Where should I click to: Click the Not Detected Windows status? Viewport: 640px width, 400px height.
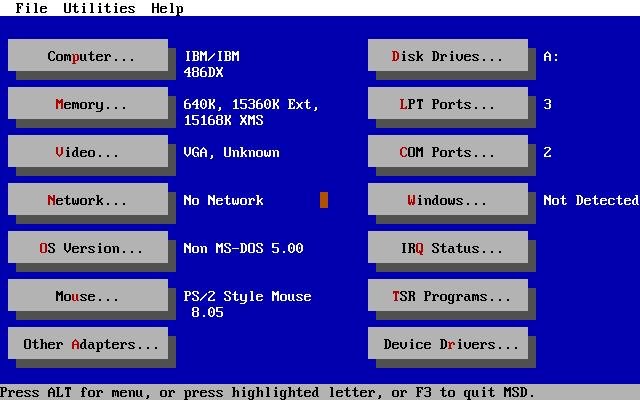point(591,200)
